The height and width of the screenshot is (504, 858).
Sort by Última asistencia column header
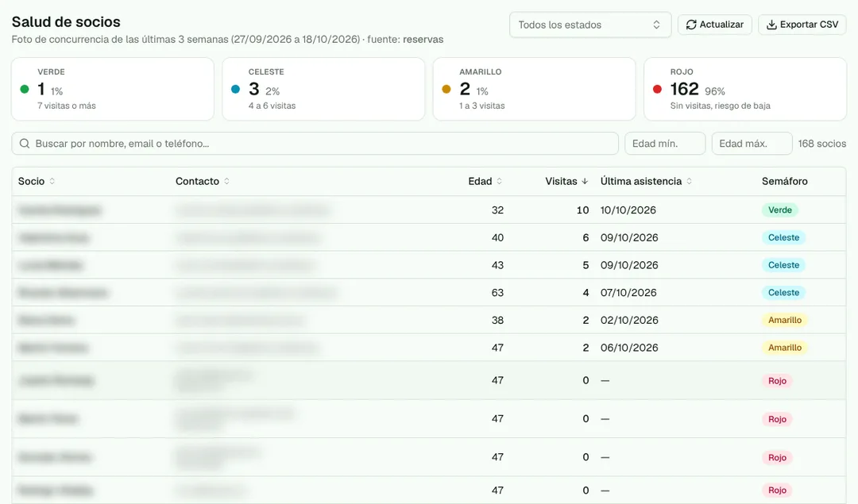click(x=646, y=181)
